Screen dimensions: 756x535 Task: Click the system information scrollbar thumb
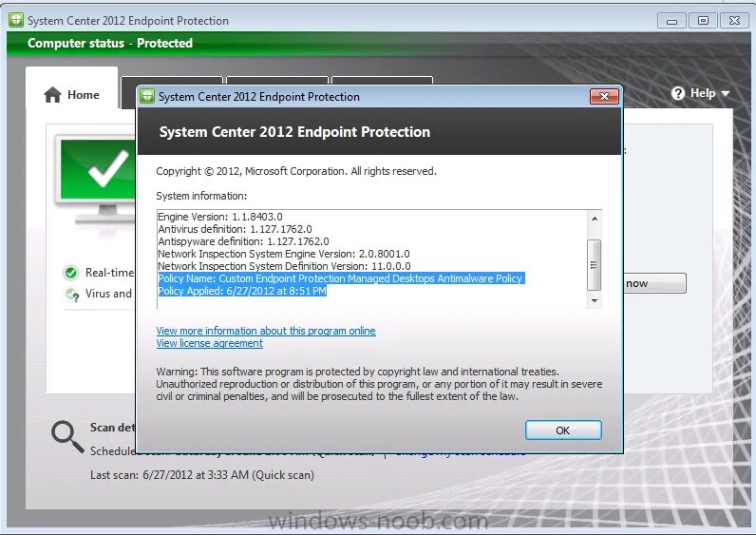594,265
